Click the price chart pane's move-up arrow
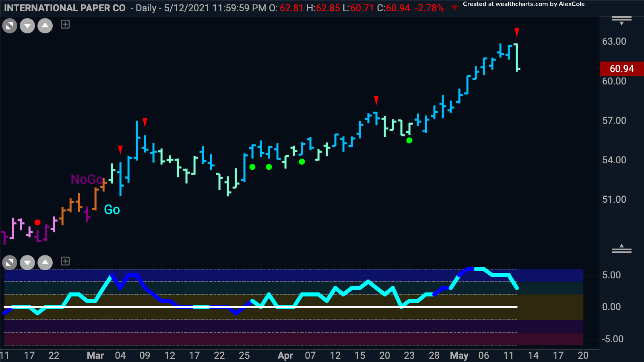 45,26
